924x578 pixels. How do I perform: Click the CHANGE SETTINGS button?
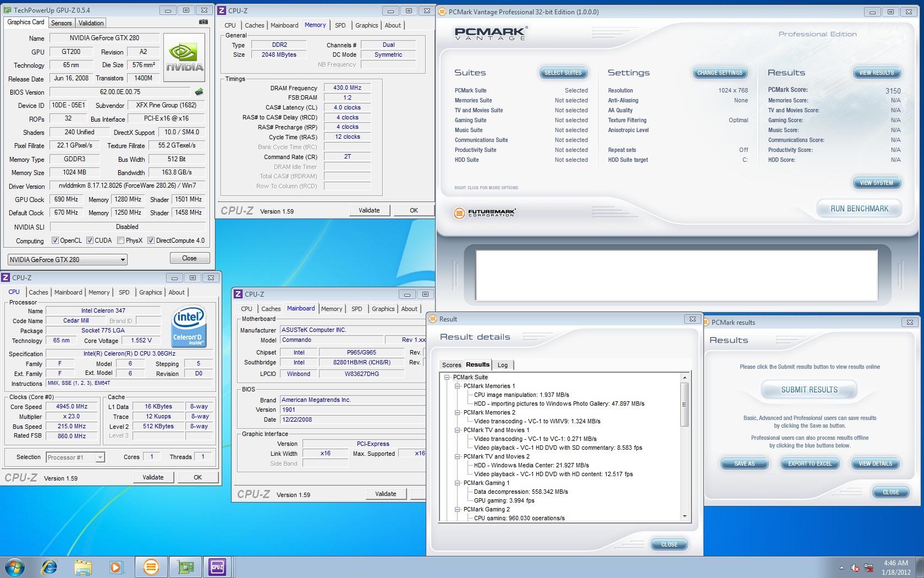click(719, 73)
